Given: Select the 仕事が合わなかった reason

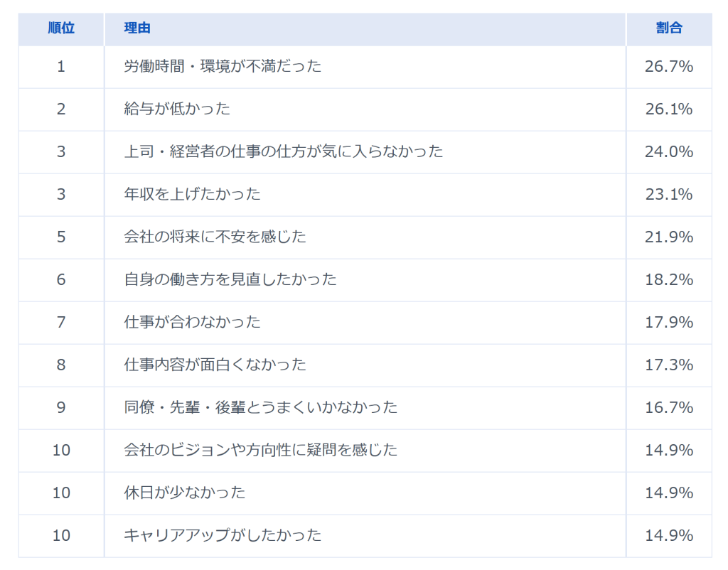Looking at the screenshot, I should 192,323.
